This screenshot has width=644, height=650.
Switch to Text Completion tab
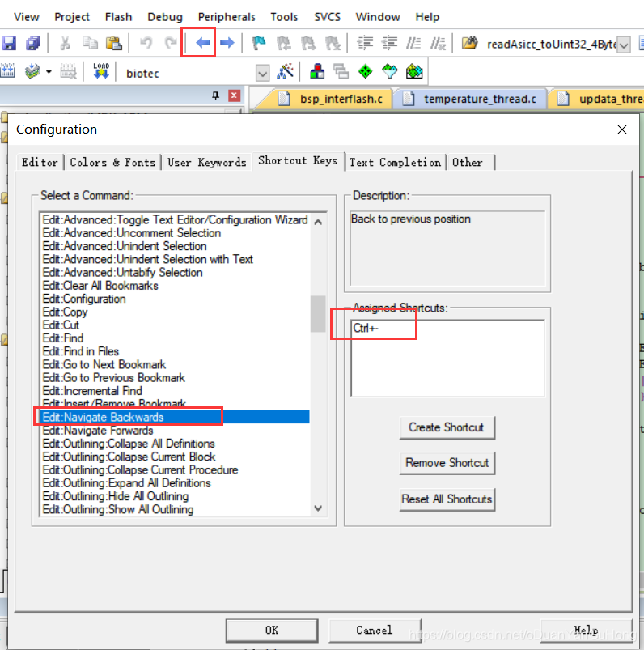click(x=395, y=162)
